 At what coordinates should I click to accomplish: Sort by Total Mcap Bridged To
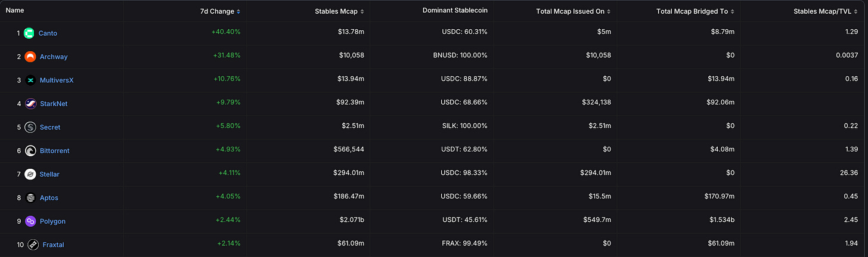click(696, 11)
